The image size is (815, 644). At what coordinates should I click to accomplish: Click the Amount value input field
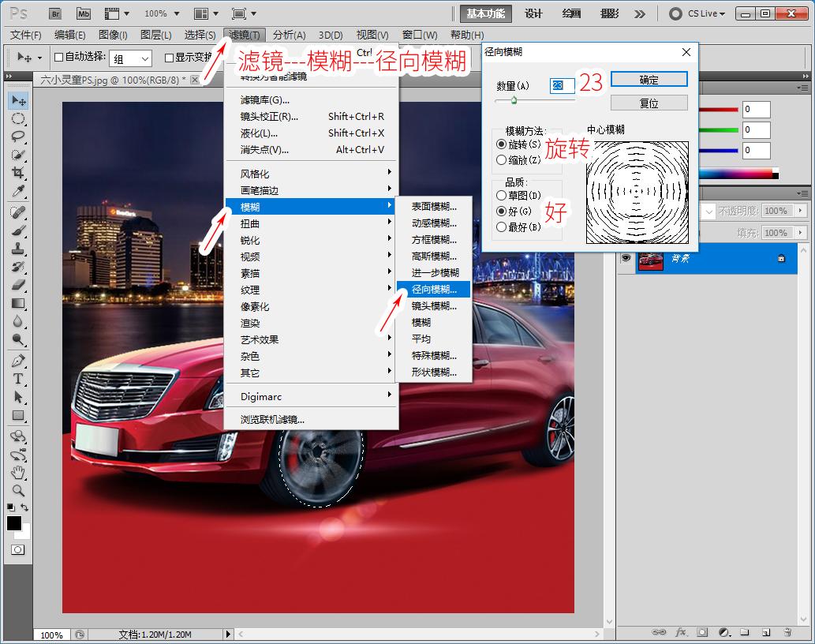[562, 85]
